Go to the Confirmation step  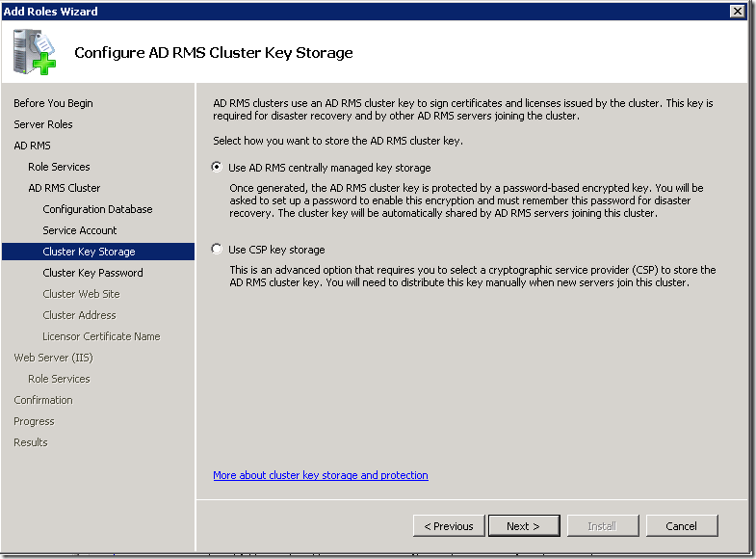[43, 400]
